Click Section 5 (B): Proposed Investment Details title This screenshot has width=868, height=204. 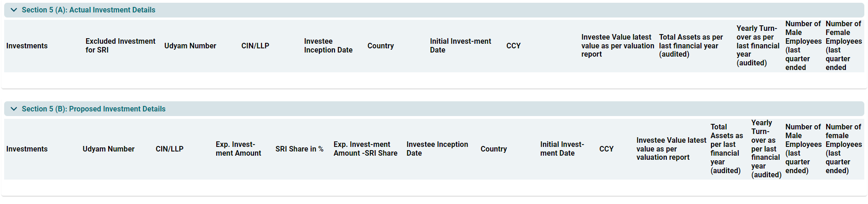[x=93, y=109]
